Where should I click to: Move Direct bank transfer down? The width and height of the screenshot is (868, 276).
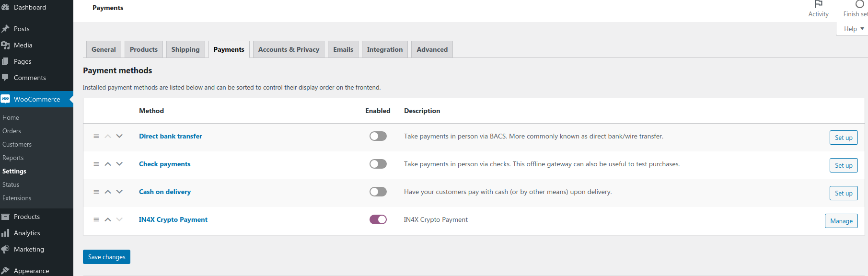(119, 136)
